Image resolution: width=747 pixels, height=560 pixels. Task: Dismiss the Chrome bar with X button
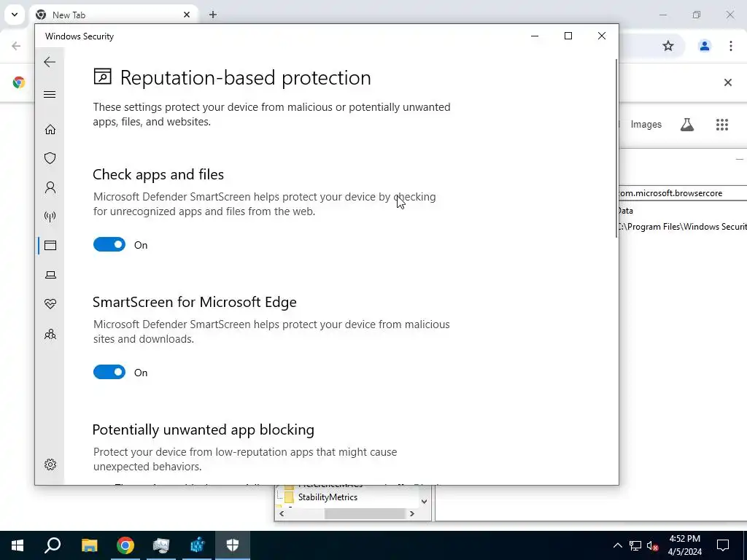[727, 82]
